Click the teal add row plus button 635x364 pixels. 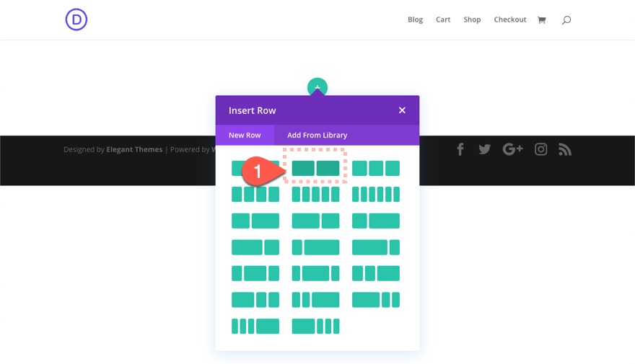(x=317, y=86)
